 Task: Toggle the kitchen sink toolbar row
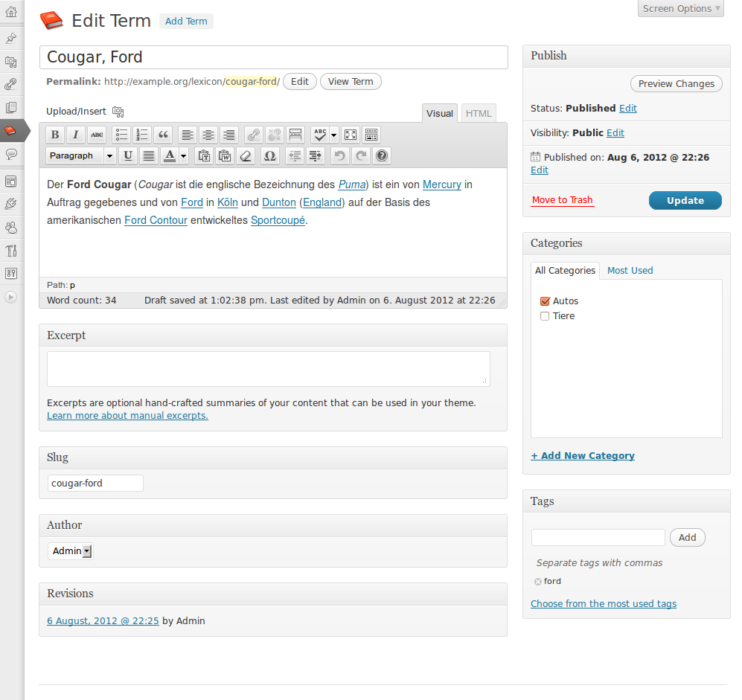pos(371,135)
